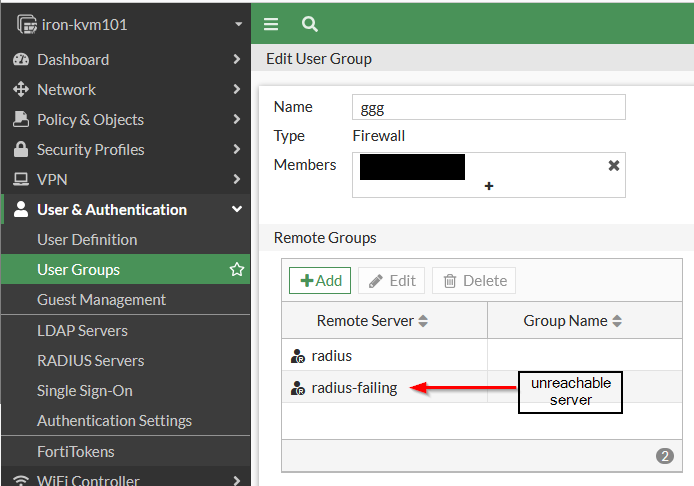
Task: Click the Add remote group button
Action: (320, 281)
